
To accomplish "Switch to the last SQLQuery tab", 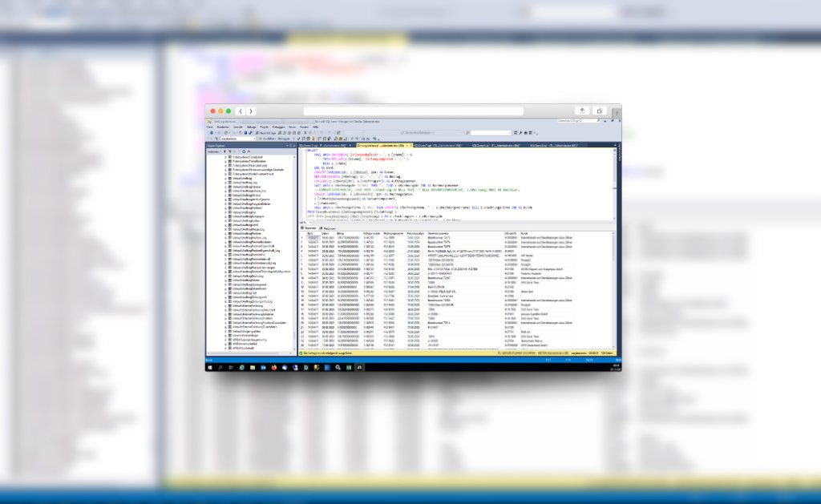I will (553, 146).
